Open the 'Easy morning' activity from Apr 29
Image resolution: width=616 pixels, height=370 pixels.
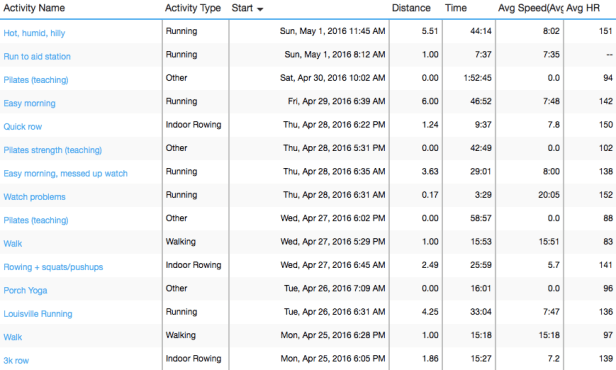click(29, 103)
